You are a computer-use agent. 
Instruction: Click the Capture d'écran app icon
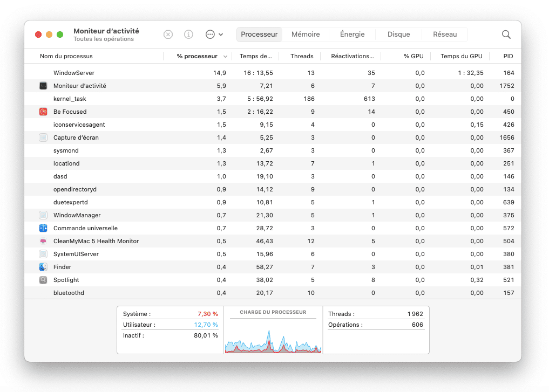click(43, 137)
